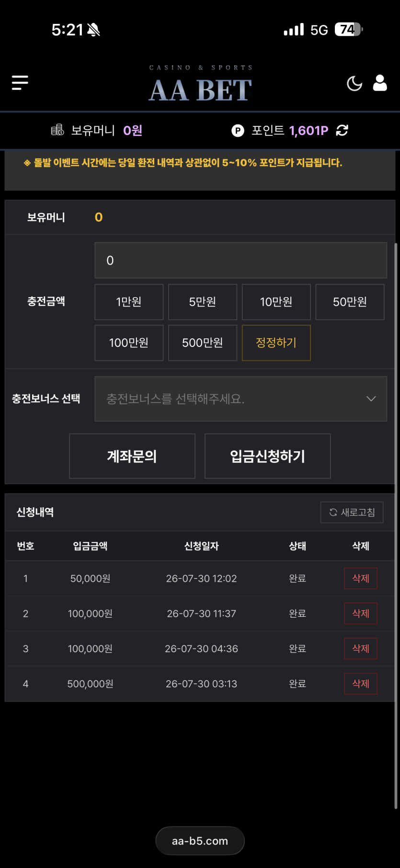The height and width of the screenshot is (868, 400).
Task: Delete the 50,000원 deposit record
Action: coord(361,579)
